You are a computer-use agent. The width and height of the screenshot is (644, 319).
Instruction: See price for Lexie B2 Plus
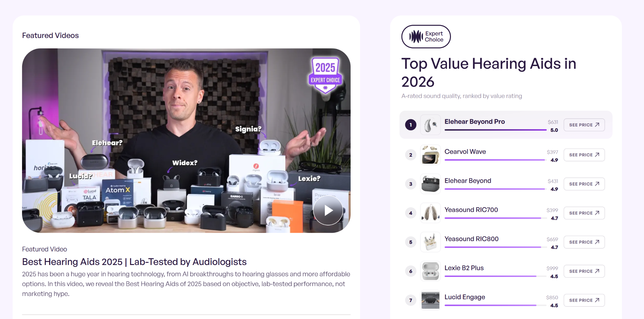click(584, 271)
